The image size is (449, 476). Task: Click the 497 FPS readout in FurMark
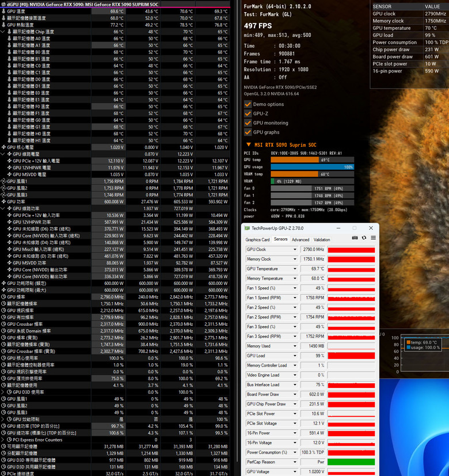(258, 26)
